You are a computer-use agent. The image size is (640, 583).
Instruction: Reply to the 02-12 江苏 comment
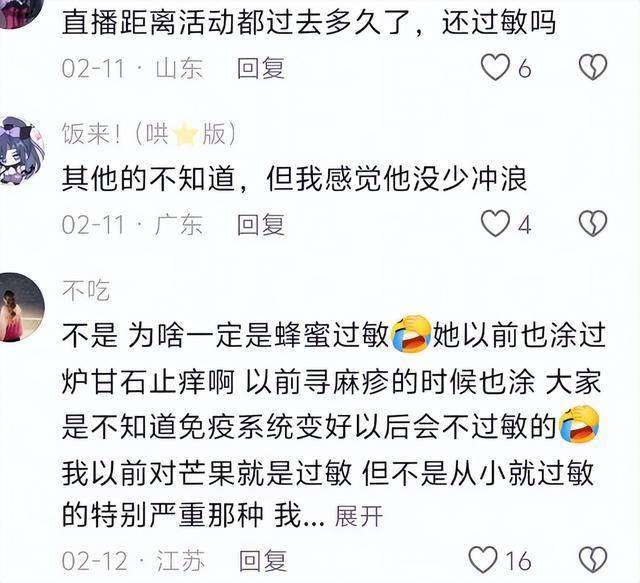[x=262, y=560]
